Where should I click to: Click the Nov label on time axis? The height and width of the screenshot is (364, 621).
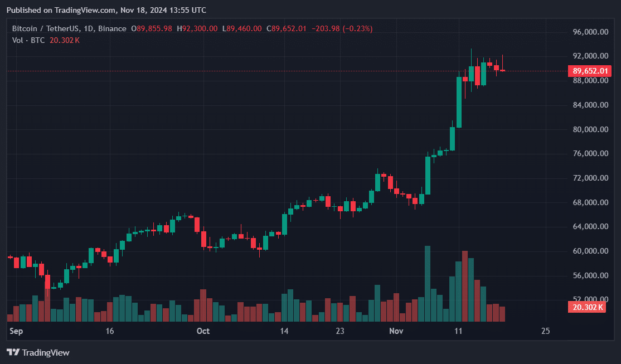coord(396,331)
